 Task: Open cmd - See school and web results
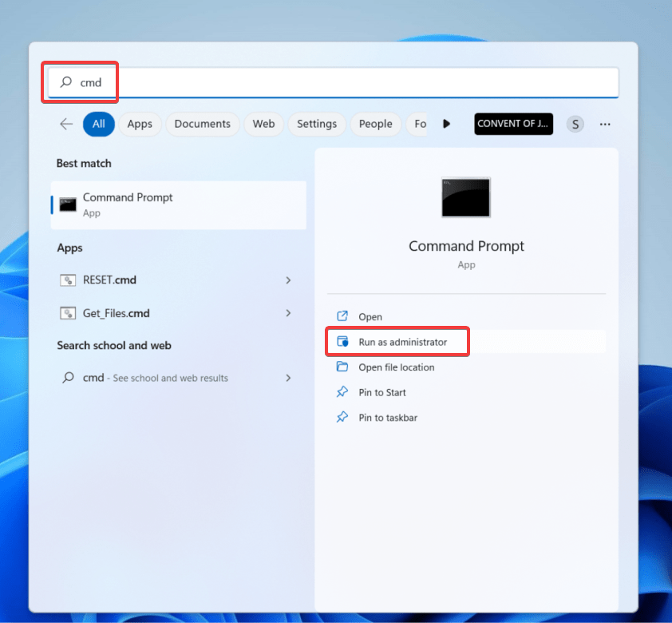point(178,378)
